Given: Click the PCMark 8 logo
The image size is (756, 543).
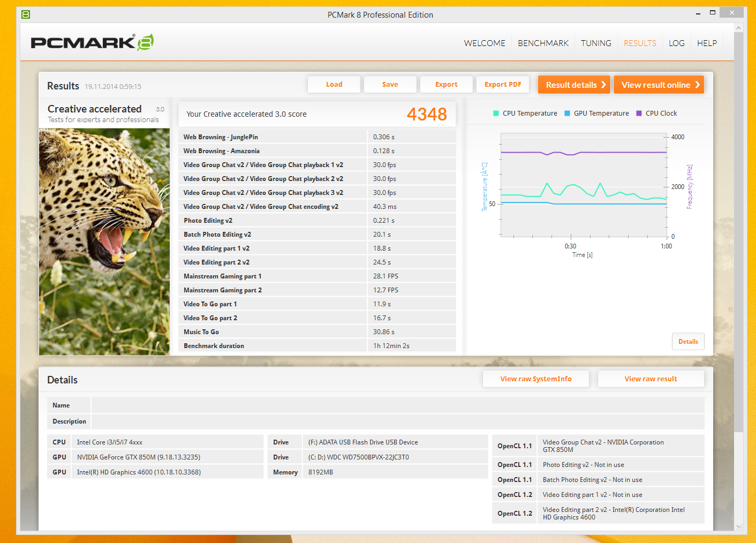Looking at the screenshot, I should pos(92,42).
